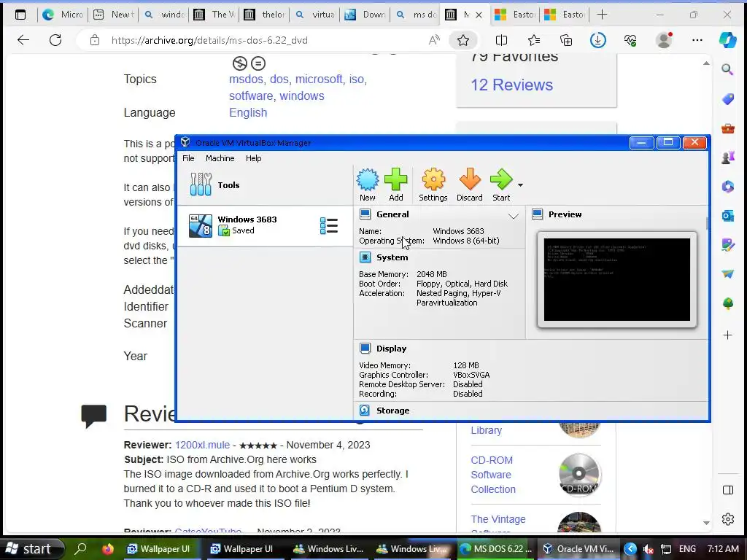The width and height of the screenshot is (747, 560).
Task: Open VirtualBox Help menu
Action: click(x=253, y=158)
